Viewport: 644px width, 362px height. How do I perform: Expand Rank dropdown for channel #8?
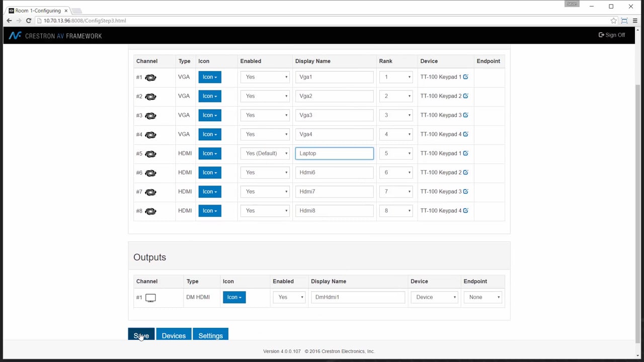(x=396, y=211)
